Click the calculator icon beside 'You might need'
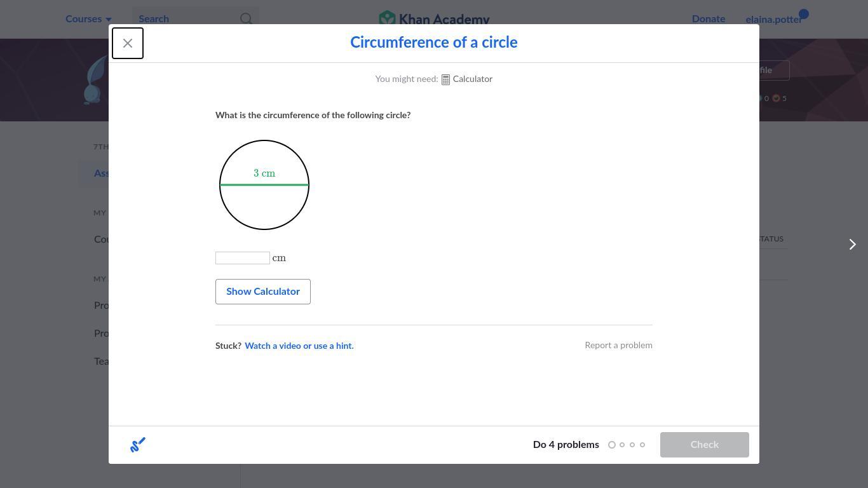The image size is (868, 488). (x=445, y=79)
